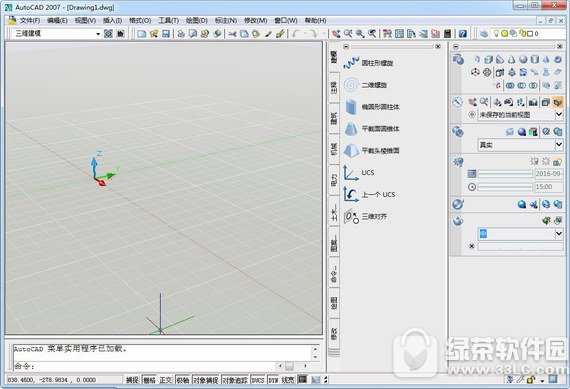This screenshot has width=570, height=389.
Task: Click the command window scroll down arrow
Action: [x=315, y=357]
